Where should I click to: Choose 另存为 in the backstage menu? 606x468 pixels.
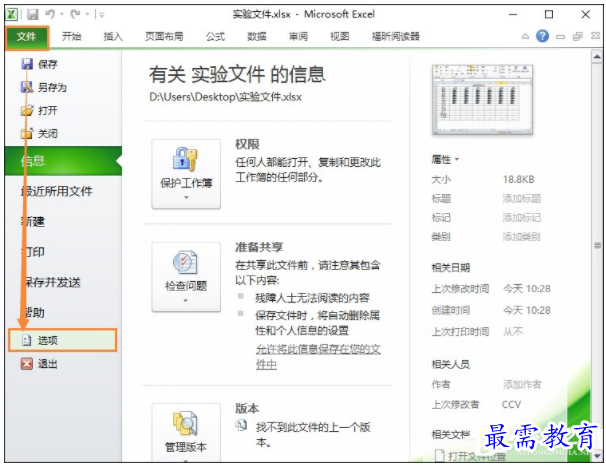coord(44,87)
